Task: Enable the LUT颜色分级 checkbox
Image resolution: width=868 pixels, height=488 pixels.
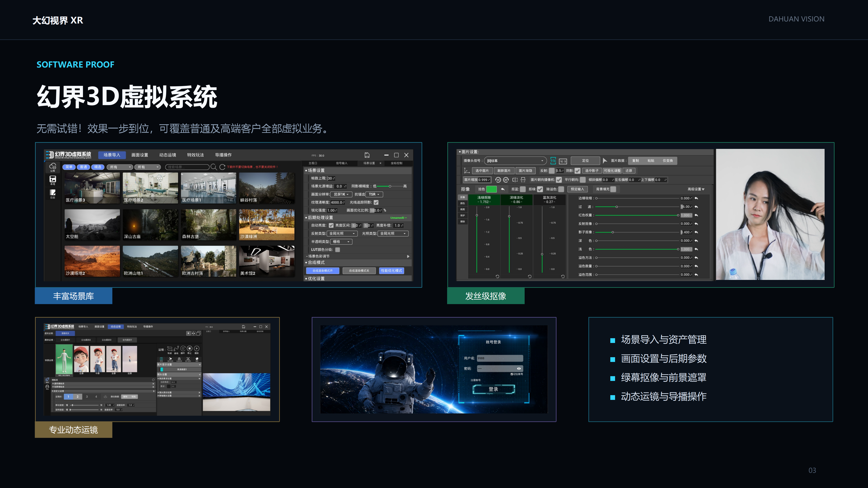Action: (x=338, y=250)
